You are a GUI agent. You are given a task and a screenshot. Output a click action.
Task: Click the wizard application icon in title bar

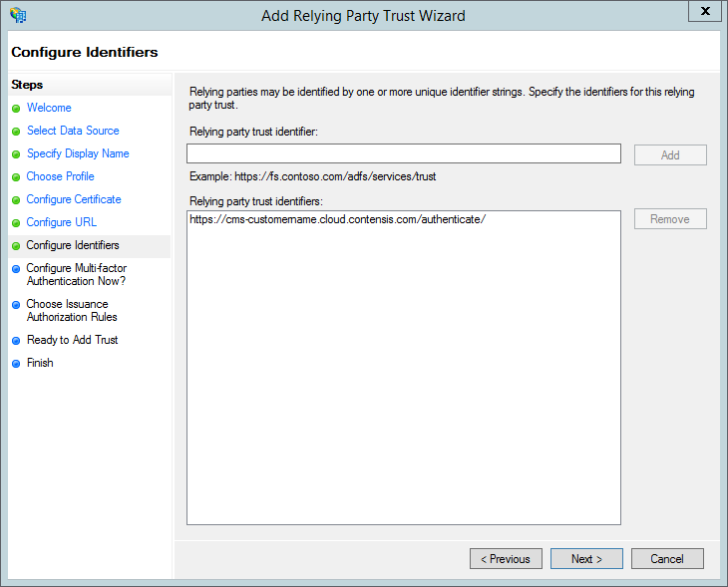click(x=18, y=15)
